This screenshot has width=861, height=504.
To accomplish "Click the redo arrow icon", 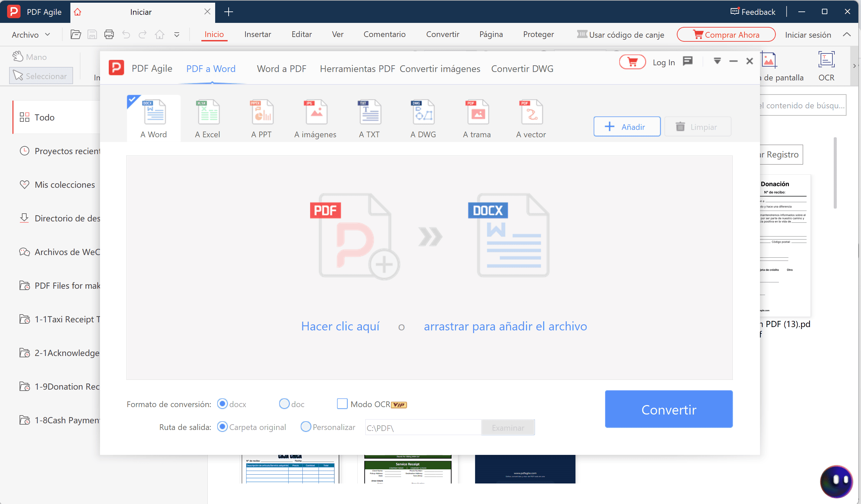I will (x=142, y=35).
